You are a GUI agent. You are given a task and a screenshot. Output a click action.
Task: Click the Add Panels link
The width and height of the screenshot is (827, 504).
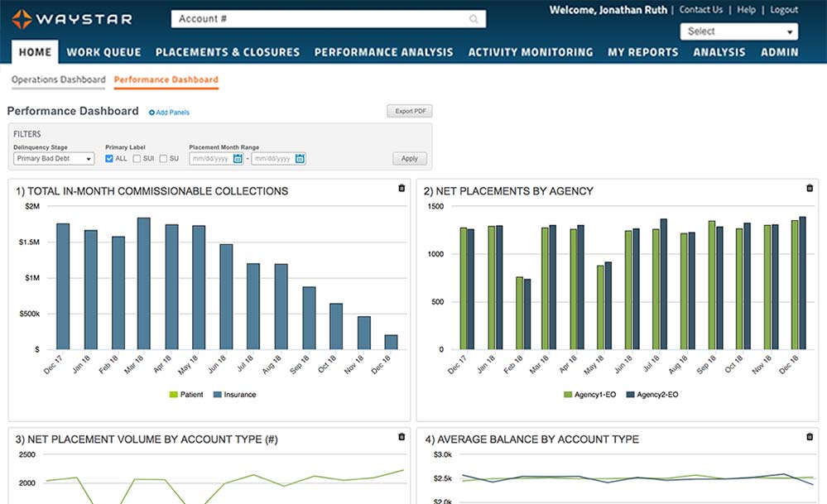click(172, 113)
